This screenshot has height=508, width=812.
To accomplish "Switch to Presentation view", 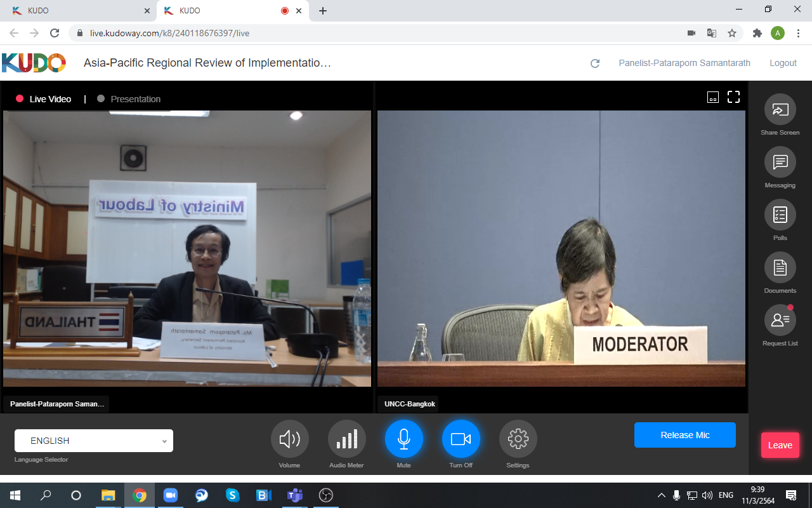I will (135, 99).
